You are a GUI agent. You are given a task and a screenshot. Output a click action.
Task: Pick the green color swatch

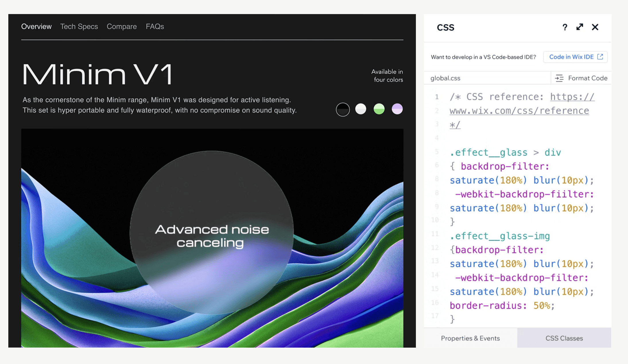tap(379, 109)
